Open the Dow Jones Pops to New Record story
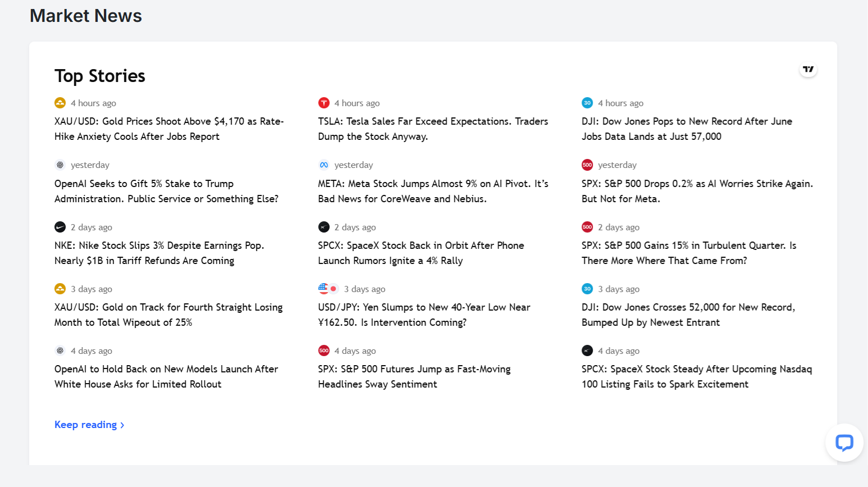The height and width of the screenshot is (487, 868). (687, 129)
